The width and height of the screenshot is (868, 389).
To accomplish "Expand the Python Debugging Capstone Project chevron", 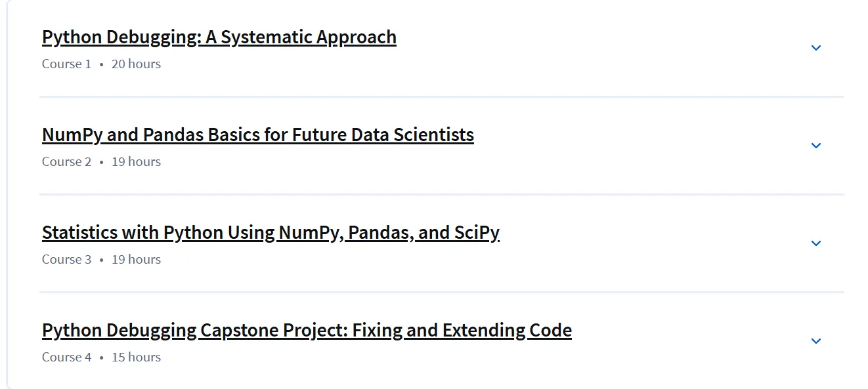I will click(x=816, y=341).
